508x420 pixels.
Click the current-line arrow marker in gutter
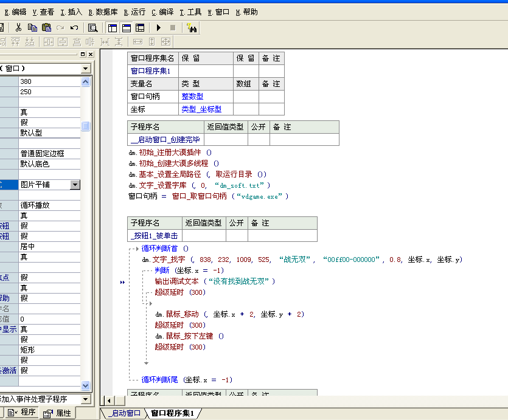(122, 283)
